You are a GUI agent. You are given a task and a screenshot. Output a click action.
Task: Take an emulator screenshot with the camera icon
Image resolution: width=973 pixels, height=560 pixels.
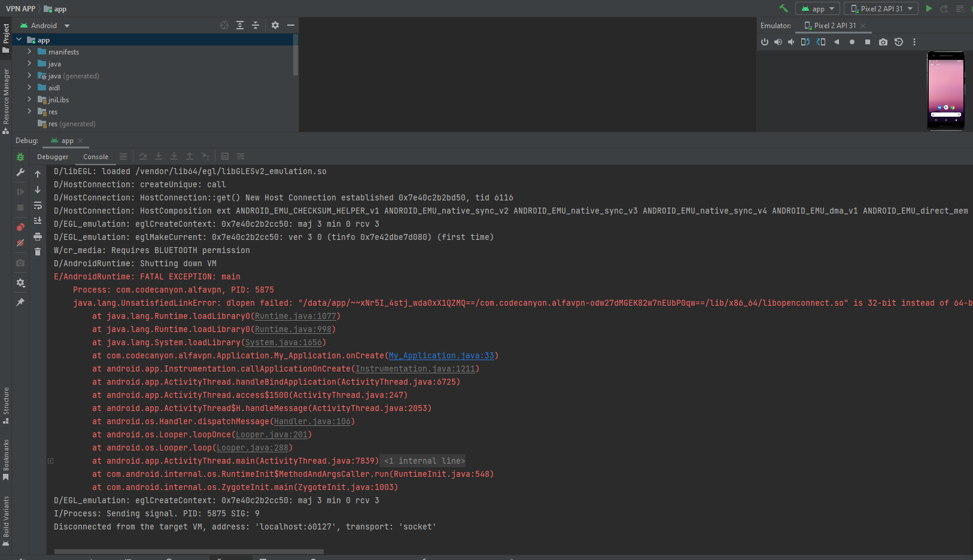pos(883,42)
